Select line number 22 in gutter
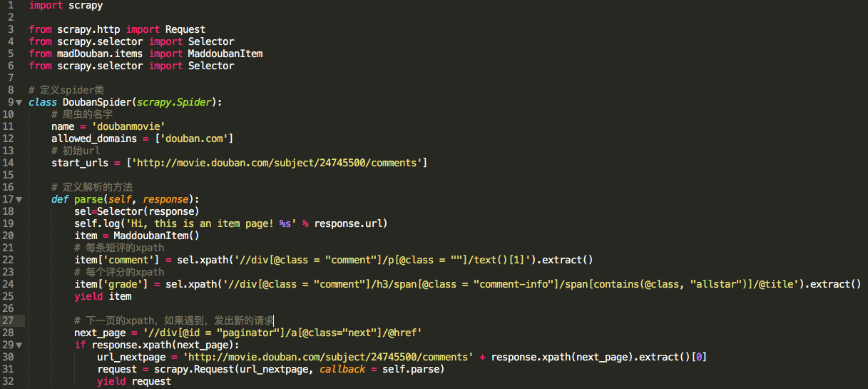 click(7, 260)
